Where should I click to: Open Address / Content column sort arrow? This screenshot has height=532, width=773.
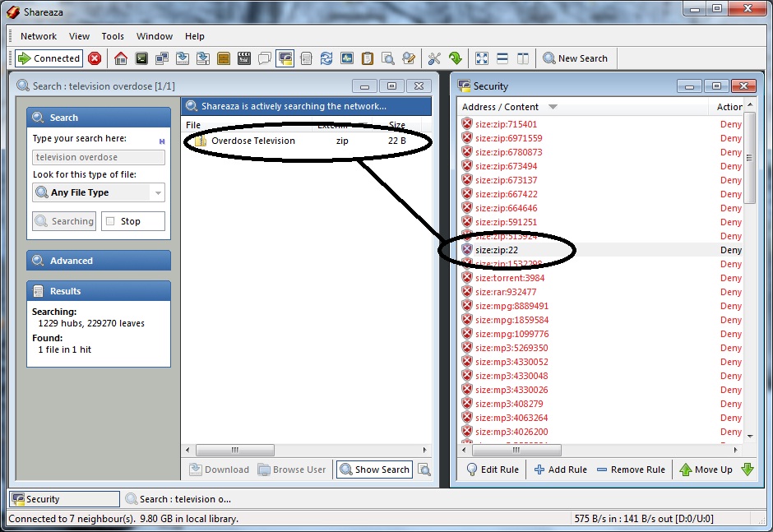[x=553, y=107]
